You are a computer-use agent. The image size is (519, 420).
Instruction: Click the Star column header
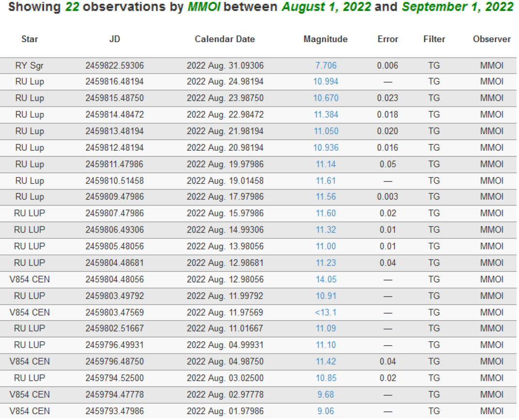[30, 39]
